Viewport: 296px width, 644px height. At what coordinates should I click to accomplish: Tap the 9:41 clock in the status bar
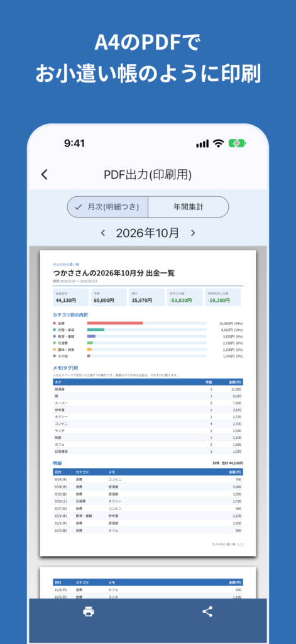point(74,143)
